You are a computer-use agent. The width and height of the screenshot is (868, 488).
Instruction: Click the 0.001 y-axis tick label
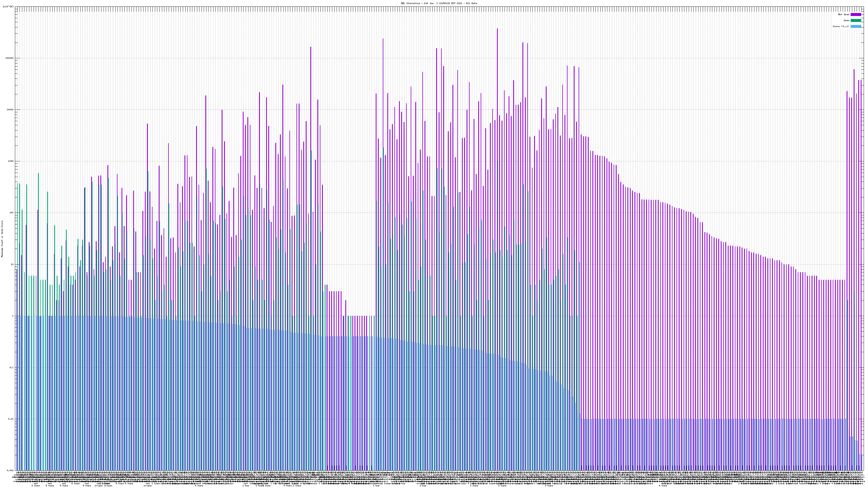click(x=11, y=470)
